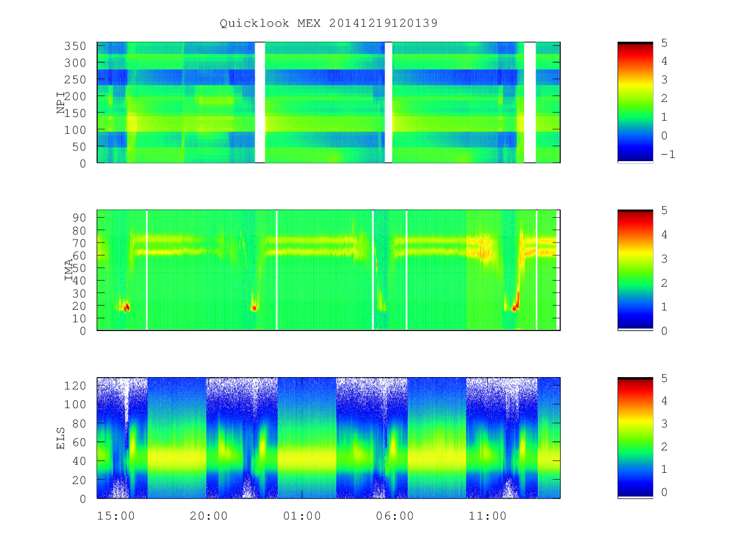Click the 15:00 time tick label
Viewport: 747px width, 560px height.
(116, 516)
